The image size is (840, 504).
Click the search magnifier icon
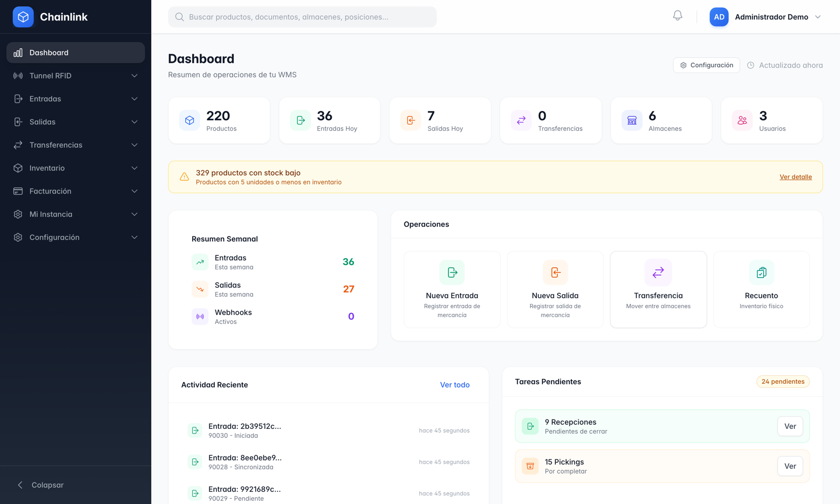[180, 17]
